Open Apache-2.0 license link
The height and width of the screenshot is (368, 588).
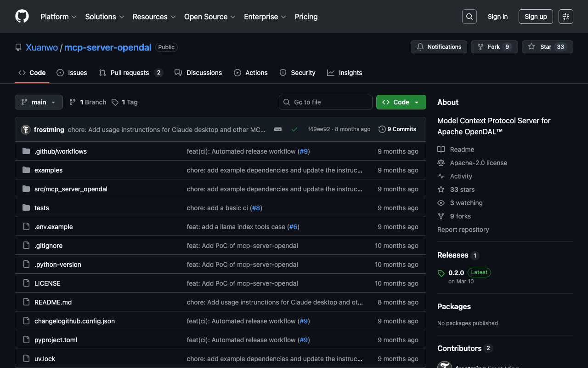coord(478,163)
